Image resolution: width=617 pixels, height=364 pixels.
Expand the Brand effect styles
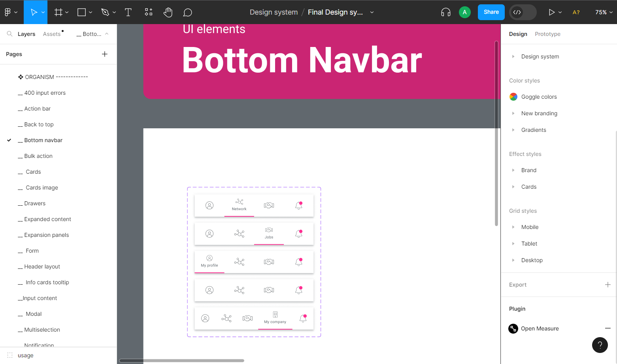click(x=513, y=170)
